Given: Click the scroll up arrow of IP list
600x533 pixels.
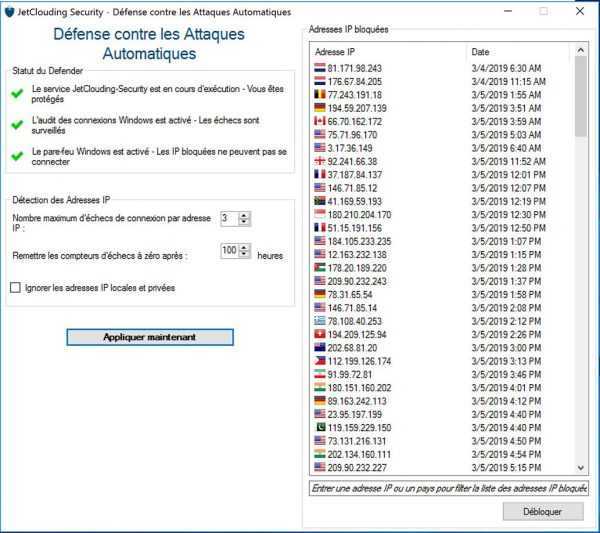Looking at the screenshot, I should tap(580, 50).
